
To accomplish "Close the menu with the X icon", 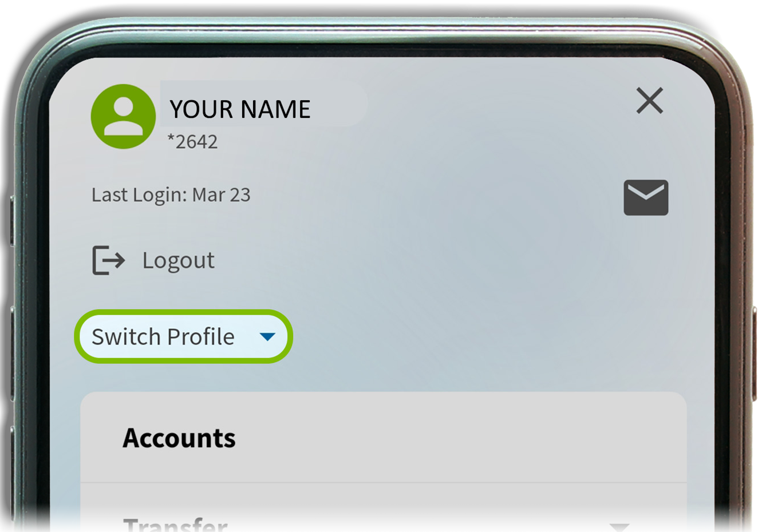I will click(649, 101).
